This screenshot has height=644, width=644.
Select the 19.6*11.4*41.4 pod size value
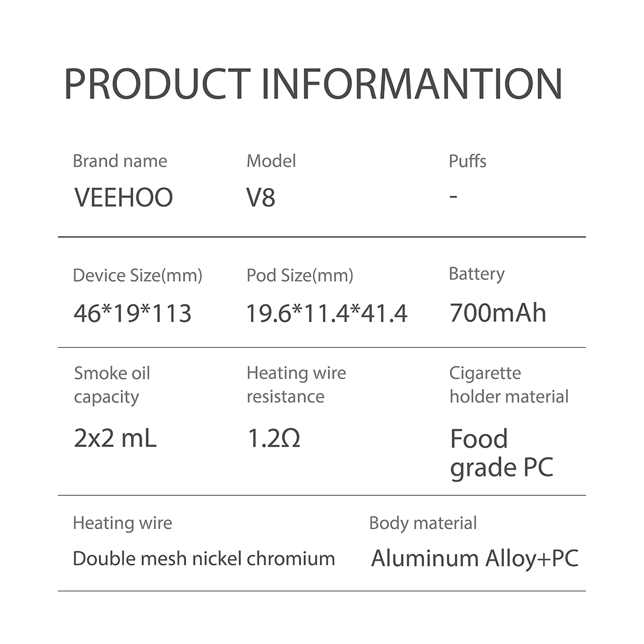coord(327,313)
